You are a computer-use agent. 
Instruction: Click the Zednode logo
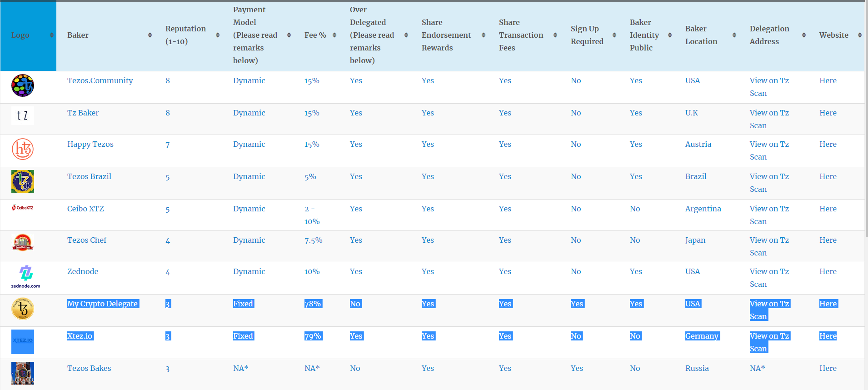click(x=25, y=276)
